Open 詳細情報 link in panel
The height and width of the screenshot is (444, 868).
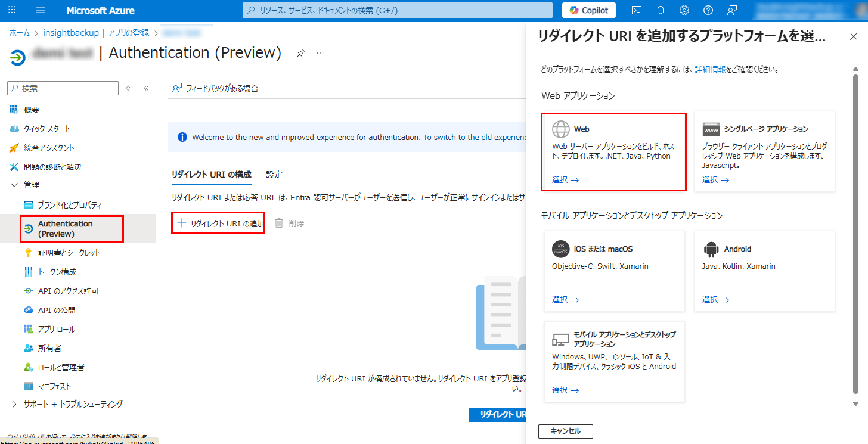coord(710,69)
